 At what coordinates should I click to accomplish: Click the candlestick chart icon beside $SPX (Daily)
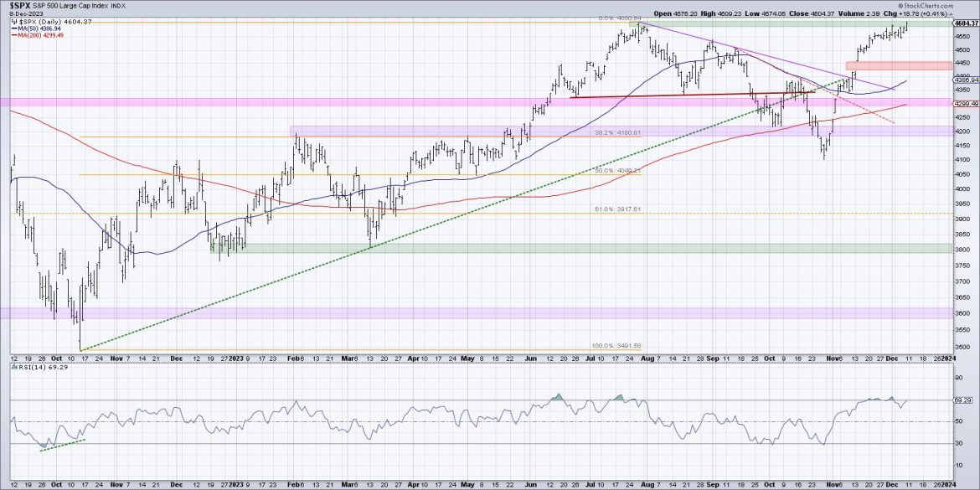point(13,20)
